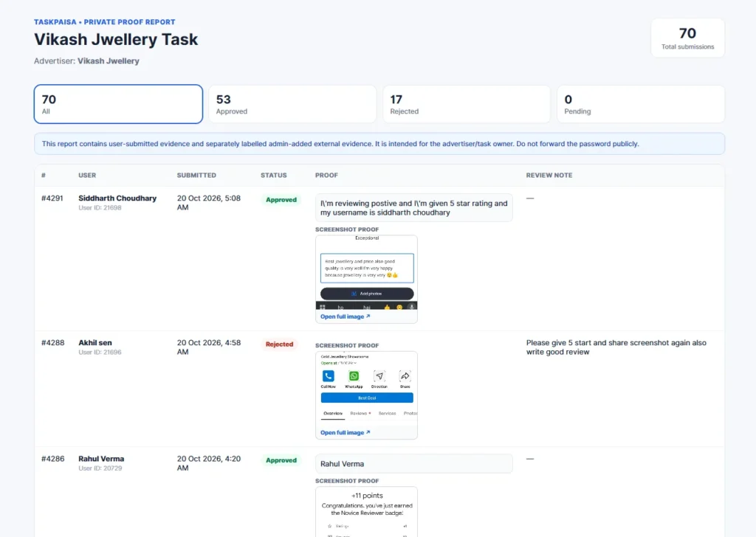This screenshot has width=756, height=537.
Task: Click Rahul Verma in the User column
Action: [x=101, y=459]
